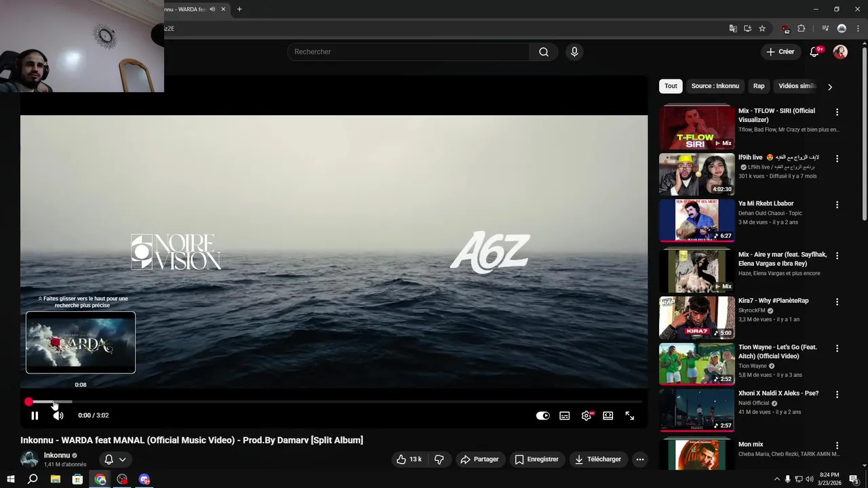
Task: Open the Inkonnu channel avatar
Action: pyautogui.click(x=29, y=459)
